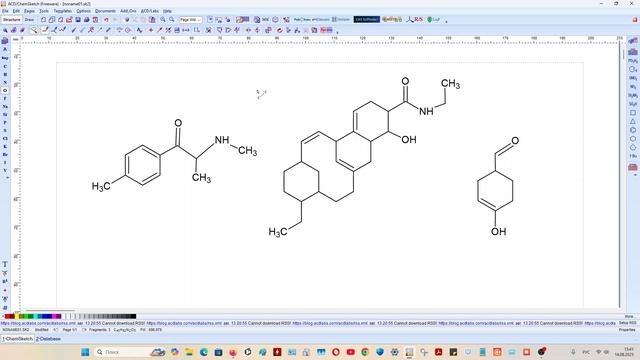Select the Lasso selection tool

click(x=34, y=30)
